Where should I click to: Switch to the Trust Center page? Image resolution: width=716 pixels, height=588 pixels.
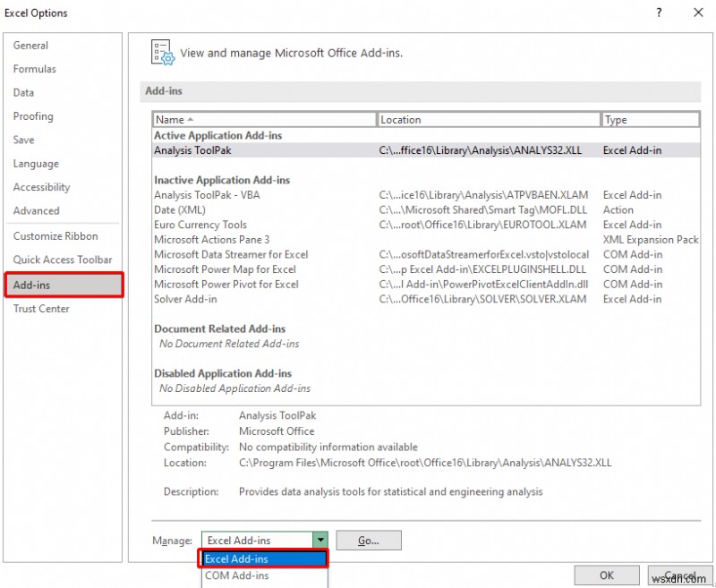[41, 308]
